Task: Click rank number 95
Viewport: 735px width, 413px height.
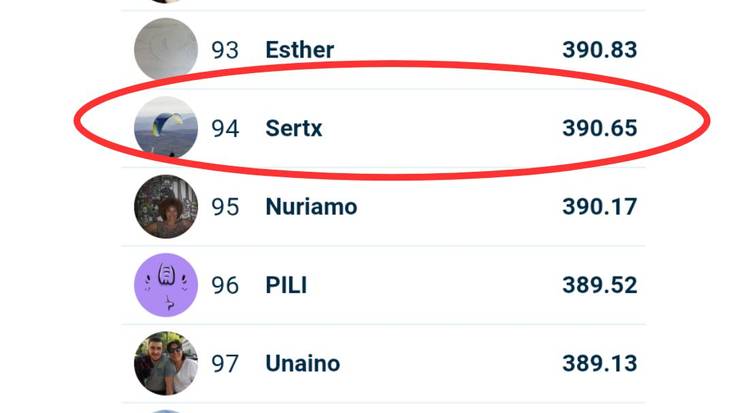Action: coord(225,207)
